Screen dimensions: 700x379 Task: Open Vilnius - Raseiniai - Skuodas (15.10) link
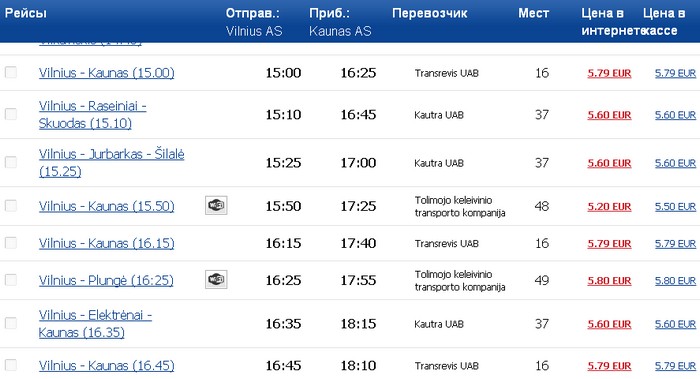click(92, 114)
